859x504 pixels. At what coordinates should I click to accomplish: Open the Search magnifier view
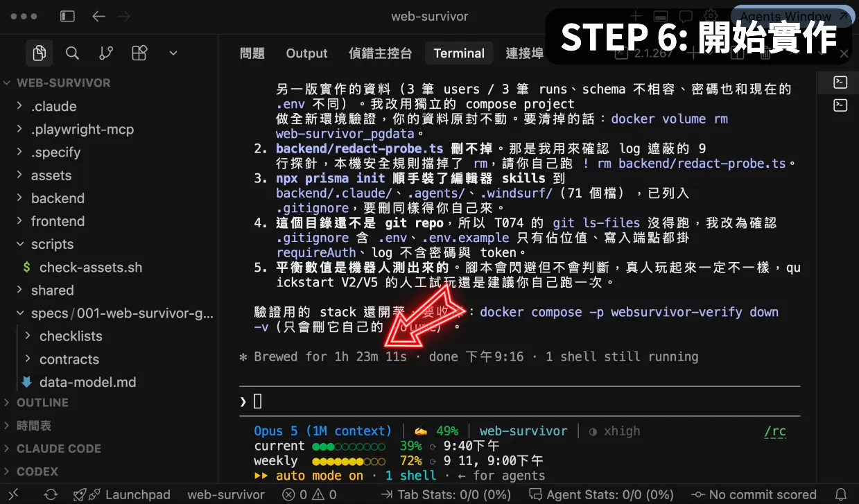click(x=72, y=53)
